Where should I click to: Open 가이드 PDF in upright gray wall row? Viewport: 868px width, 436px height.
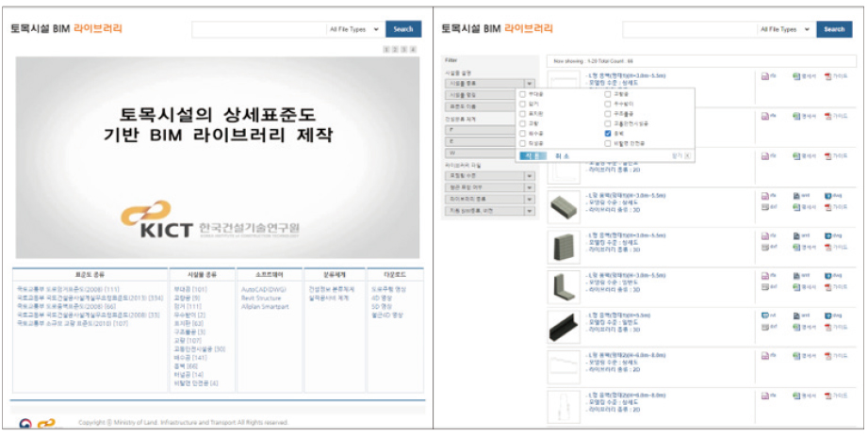point(836,247)
